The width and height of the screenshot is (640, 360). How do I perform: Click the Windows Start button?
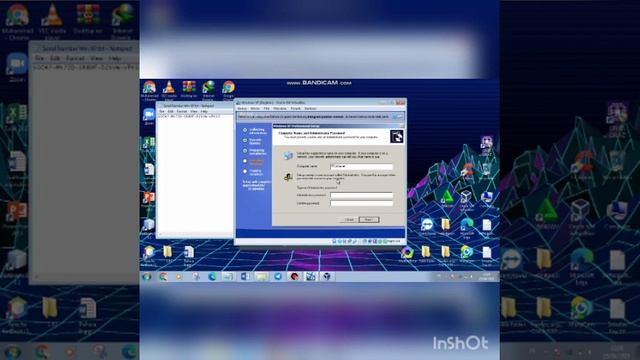(x=147, y=277)
